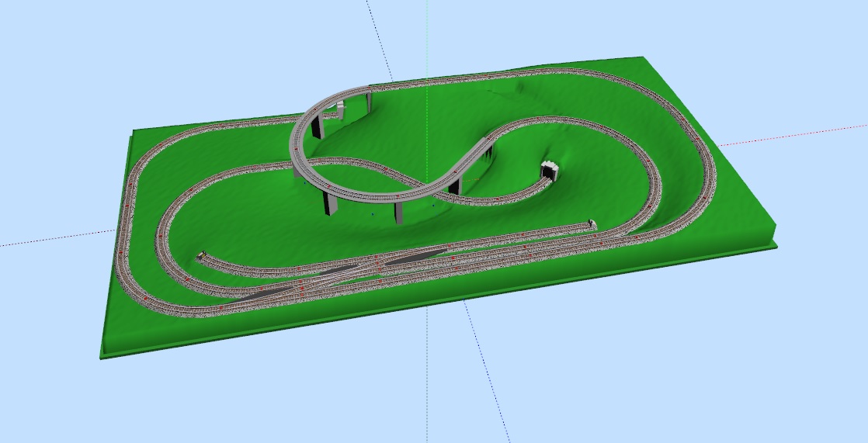Select the rear bridge pier under the loop
Screen dimensions: 868x443
coord(318,124)
